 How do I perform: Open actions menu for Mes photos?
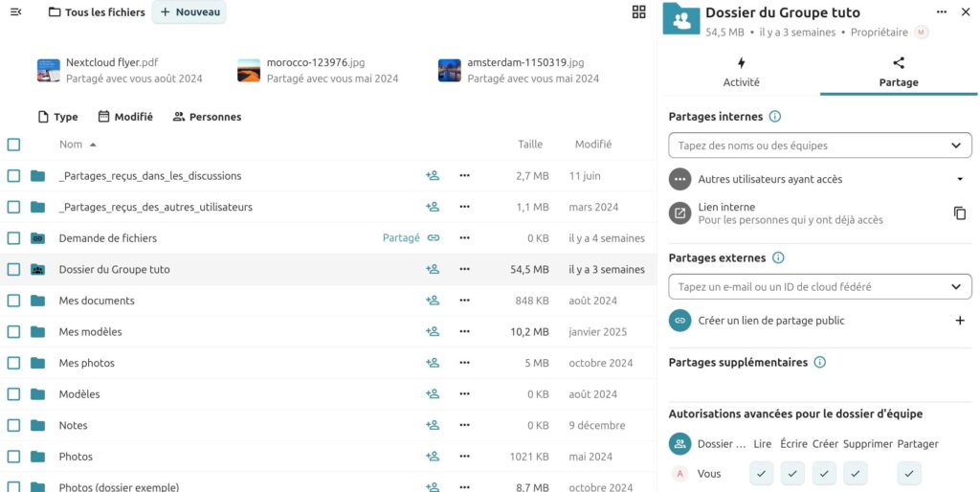pyautogui.click(x=464, y=363)
